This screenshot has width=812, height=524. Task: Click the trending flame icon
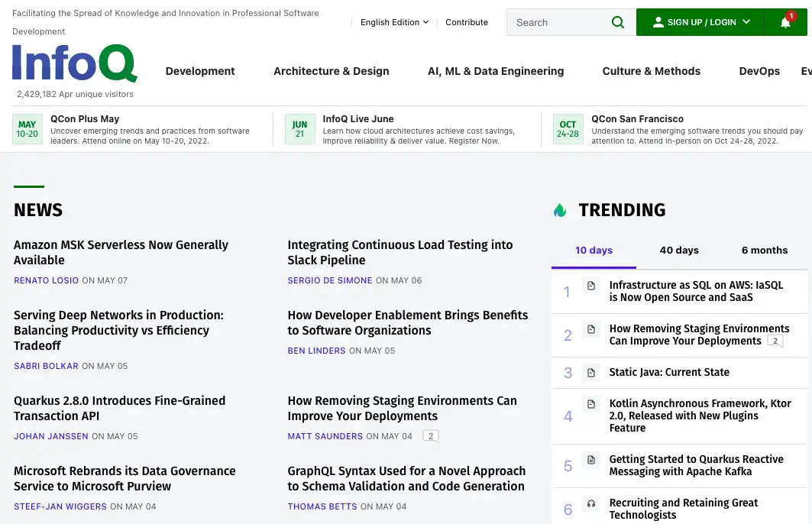560,210
